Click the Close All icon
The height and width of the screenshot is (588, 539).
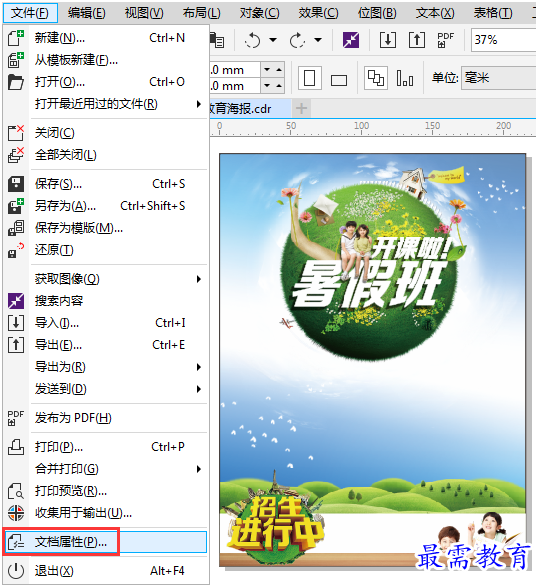16,155
